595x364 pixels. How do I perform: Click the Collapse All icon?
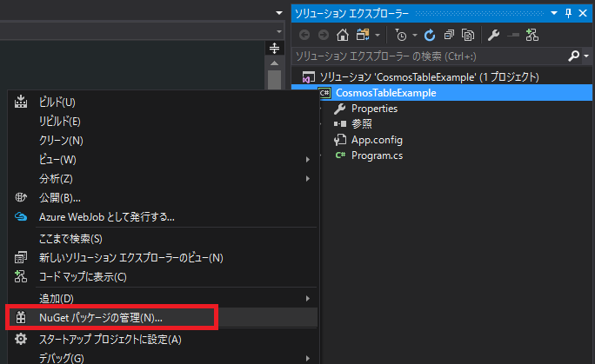click(x=449, y=36)
